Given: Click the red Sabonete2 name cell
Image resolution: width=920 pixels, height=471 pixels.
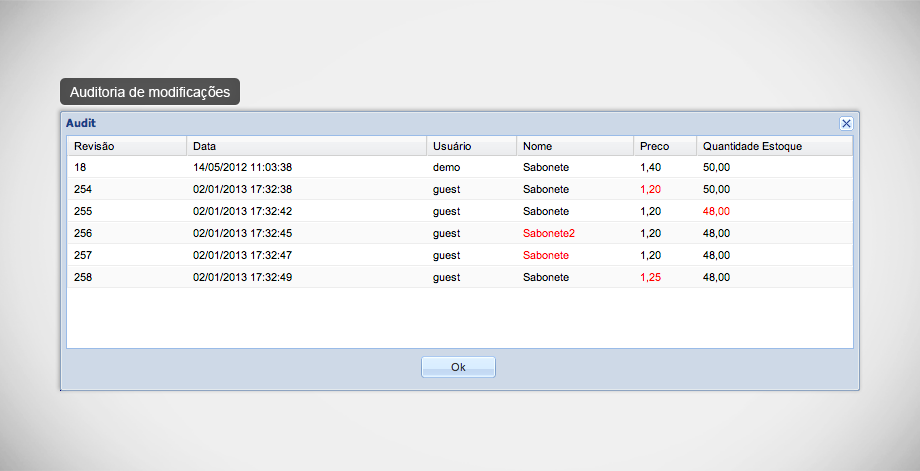Looking at the screenshot, I should click(x=549, y=233).
